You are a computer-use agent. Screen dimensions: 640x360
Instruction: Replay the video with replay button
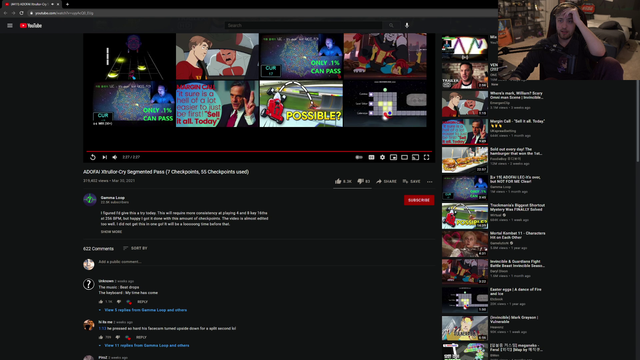pyautogui.click(x=93, y=157)
